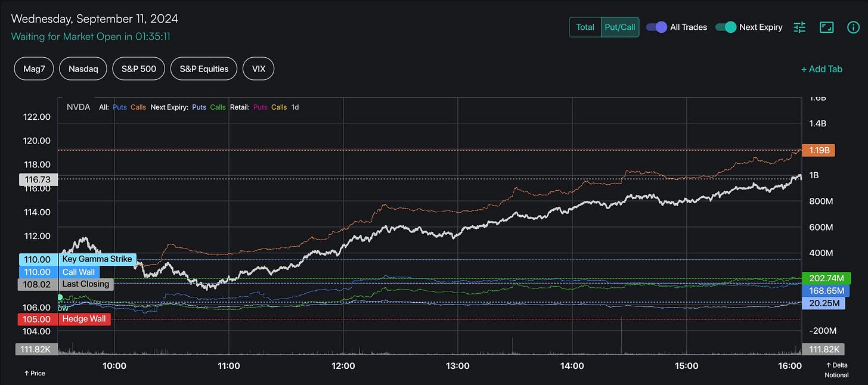Screen dimensions: 868x385
Task: Select the Total view button
Action: 585,27
